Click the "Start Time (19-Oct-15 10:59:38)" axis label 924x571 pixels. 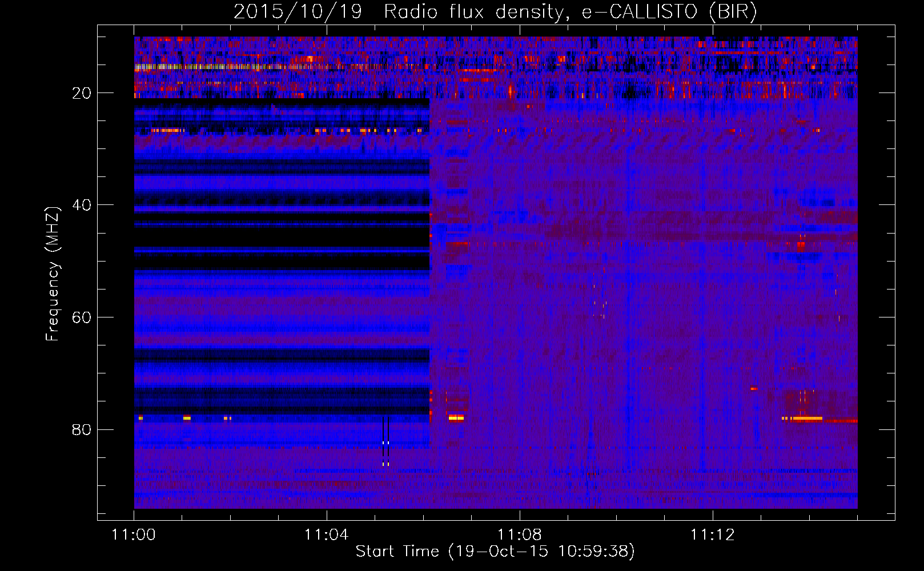pyautogui.click(x=495, y=552)
